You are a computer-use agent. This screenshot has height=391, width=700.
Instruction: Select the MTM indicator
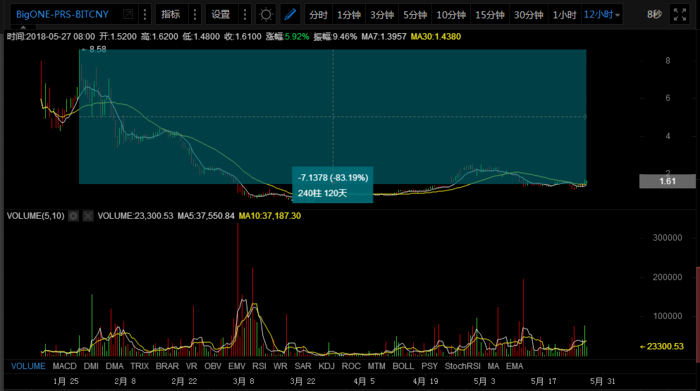coord(376,366)
